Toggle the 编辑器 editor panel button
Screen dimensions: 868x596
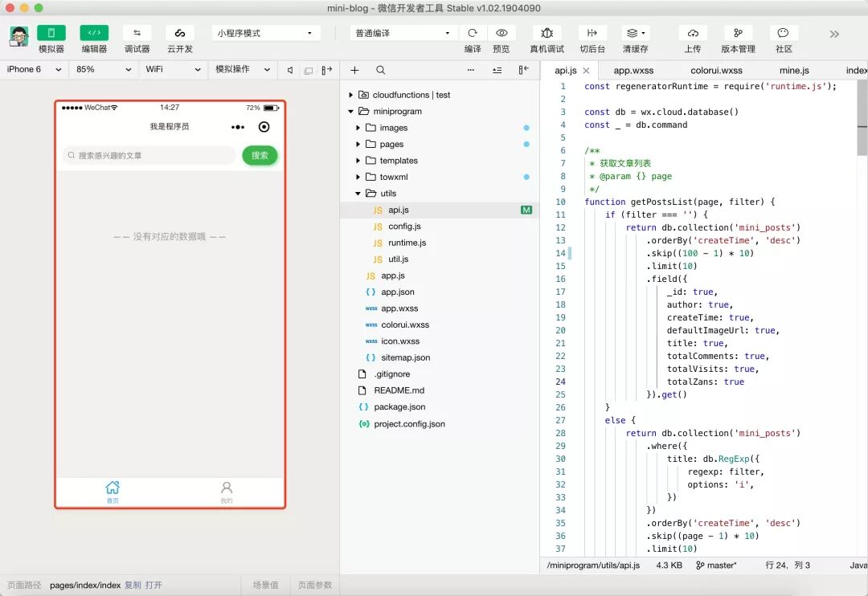point(94,33)
